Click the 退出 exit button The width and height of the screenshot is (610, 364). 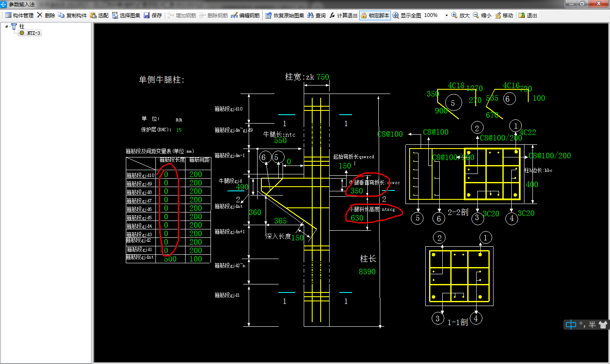coord(528,15)
